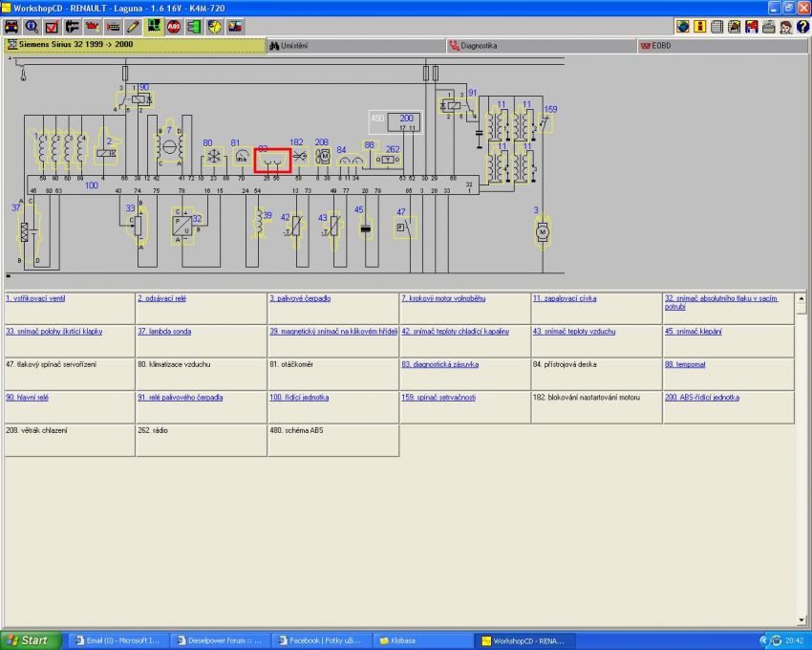Click the red highlighted component 83 in the diagram
This screenshot has height=650, width=812.
[x=272, y=160]
